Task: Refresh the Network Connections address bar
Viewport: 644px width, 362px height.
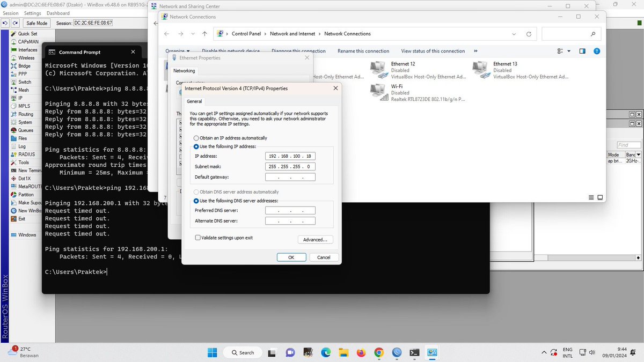Action: coord(529,34)
